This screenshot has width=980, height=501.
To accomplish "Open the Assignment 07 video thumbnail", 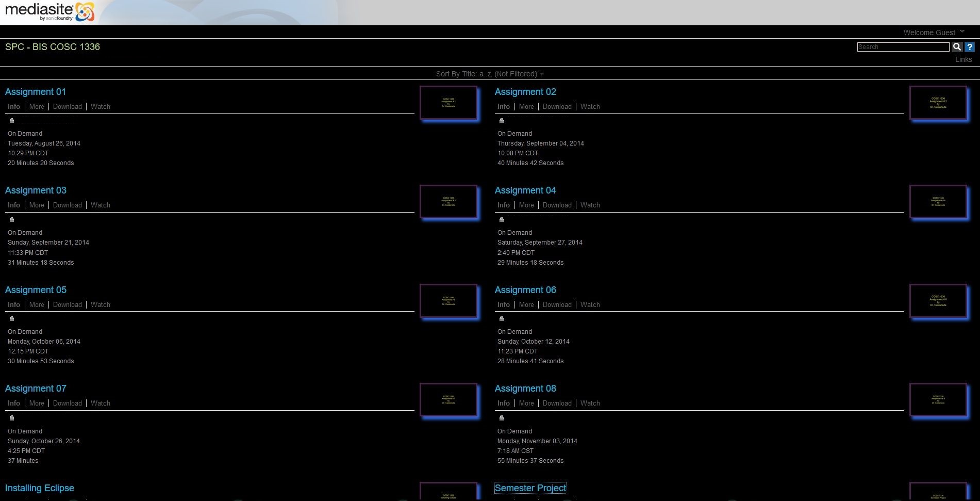I will pyautogui.click(x=449, y=400).
